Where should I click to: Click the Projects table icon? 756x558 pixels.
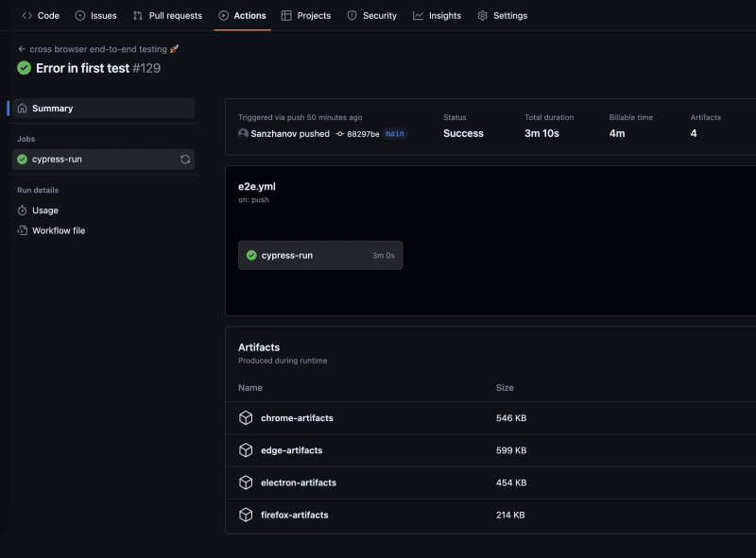coord(286,15)
